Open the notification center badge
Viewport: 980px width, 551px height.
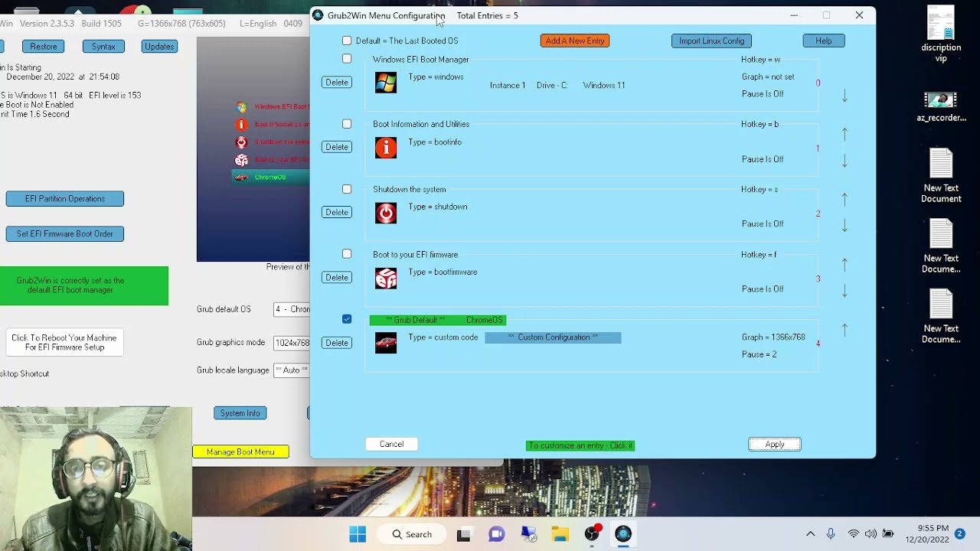pyautogui.click(x=959, y=533)
